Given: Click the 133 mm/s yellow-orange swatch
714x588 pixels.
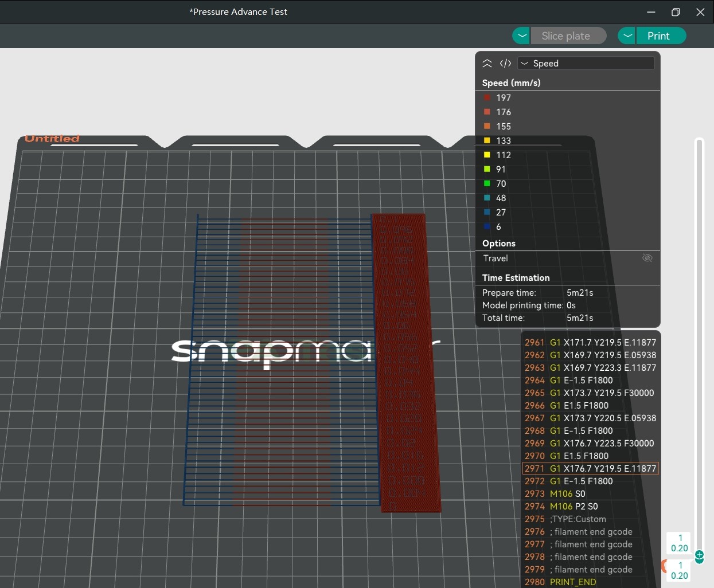Looking at the screenshot, I should 487,140.
